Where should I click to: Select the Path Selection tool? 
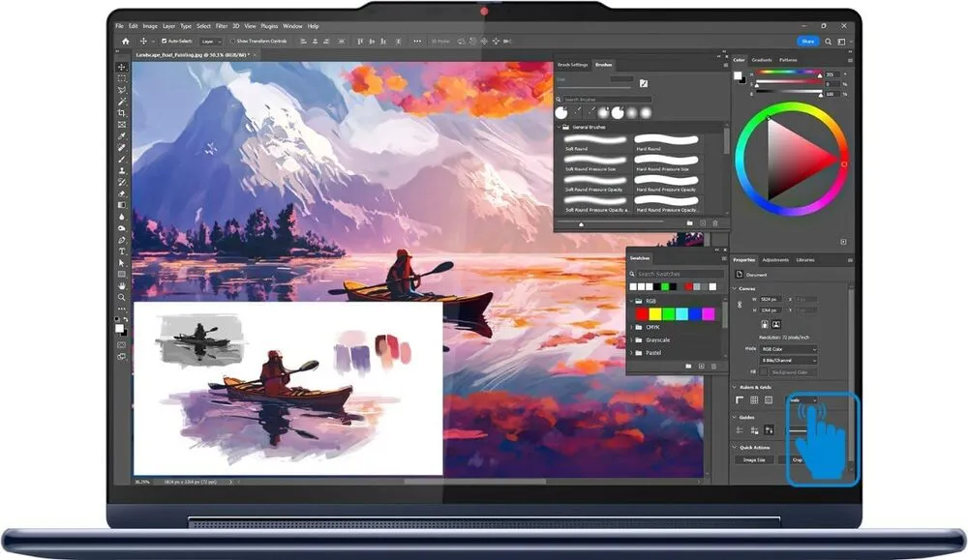(x=122, y=263)
